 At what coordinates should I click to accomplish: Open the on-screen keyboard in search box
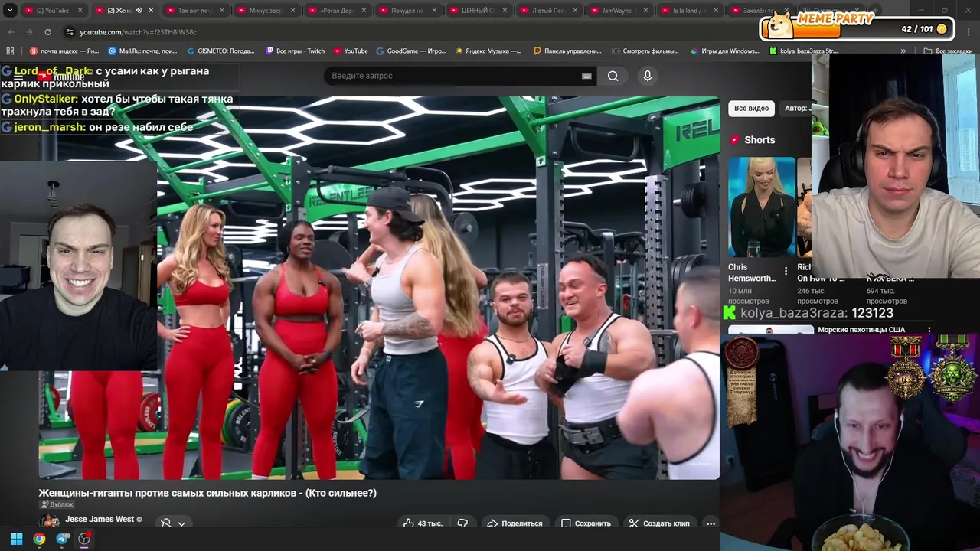(586, 76)
